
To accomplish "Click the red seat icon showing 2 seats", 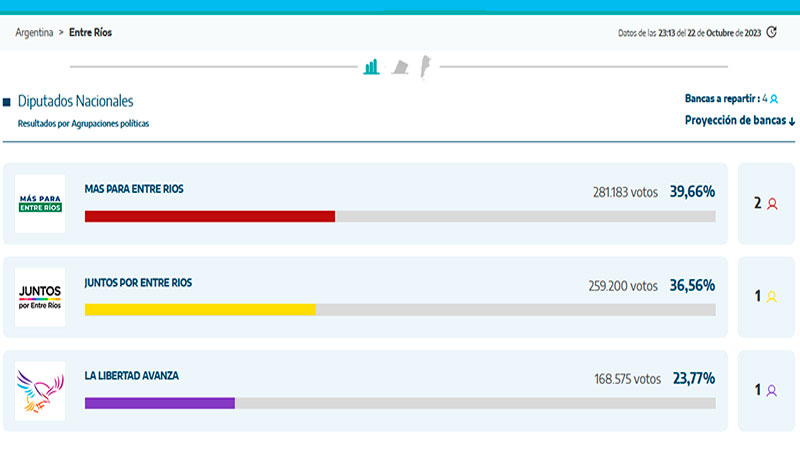I will [771, 204].
